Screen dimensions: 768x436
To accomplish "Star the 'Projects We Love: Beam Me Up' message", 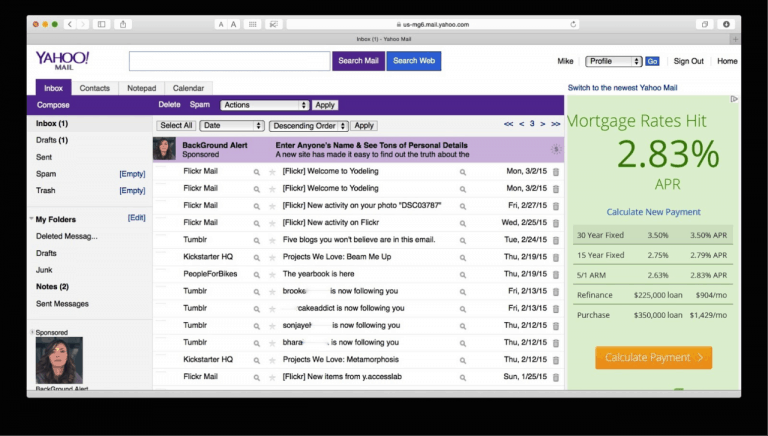I will tap(272, 258).
